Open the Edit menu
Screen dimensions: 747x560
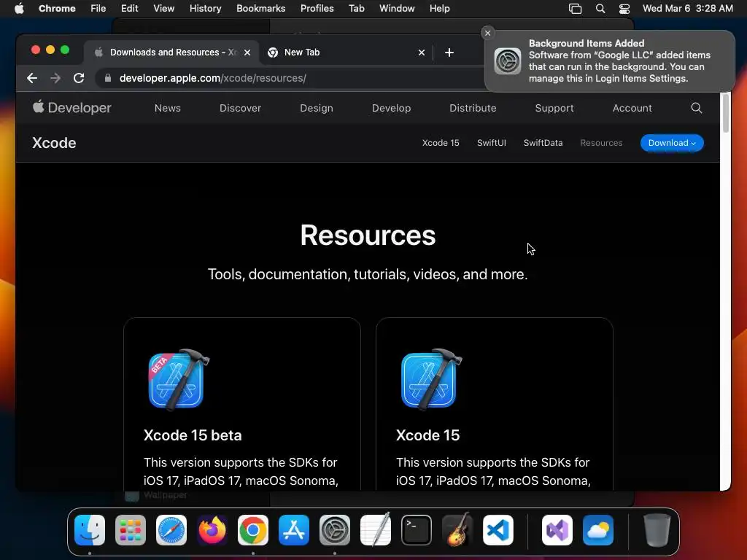(129, 9)
